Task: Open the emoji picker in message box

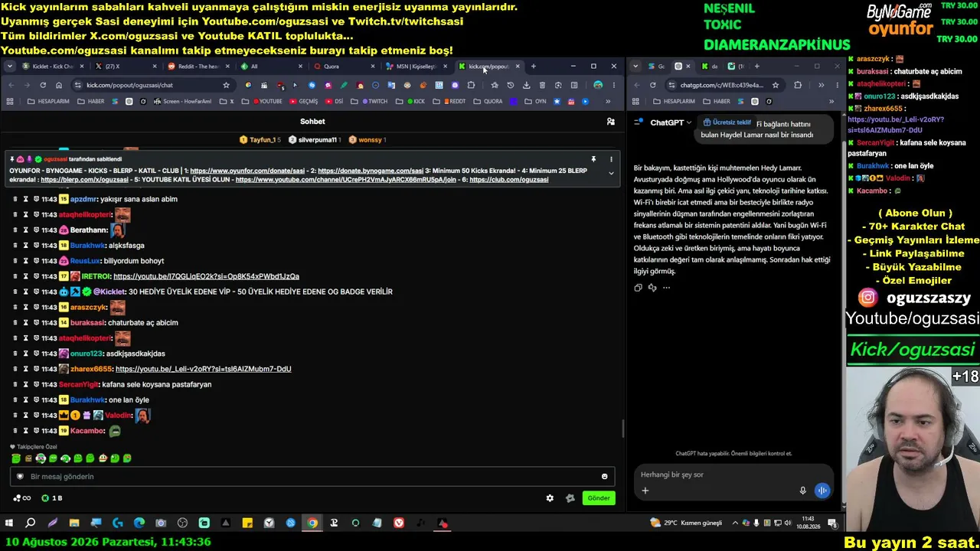Action: [x=604, y=477]
